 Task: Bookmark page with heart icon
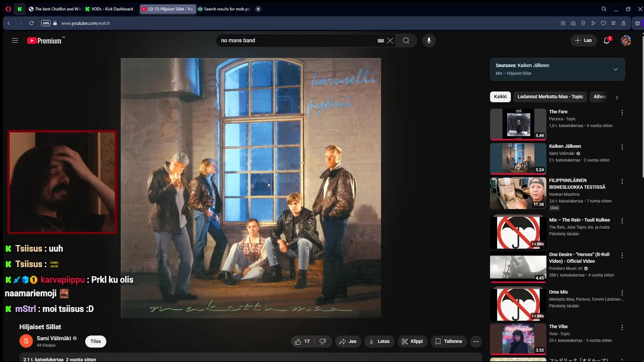[603, 23]
